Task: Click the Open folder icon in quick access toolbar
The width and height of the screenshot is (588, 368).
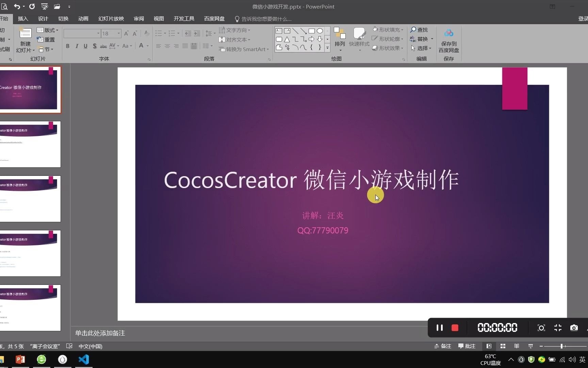Action: point(57,6)
